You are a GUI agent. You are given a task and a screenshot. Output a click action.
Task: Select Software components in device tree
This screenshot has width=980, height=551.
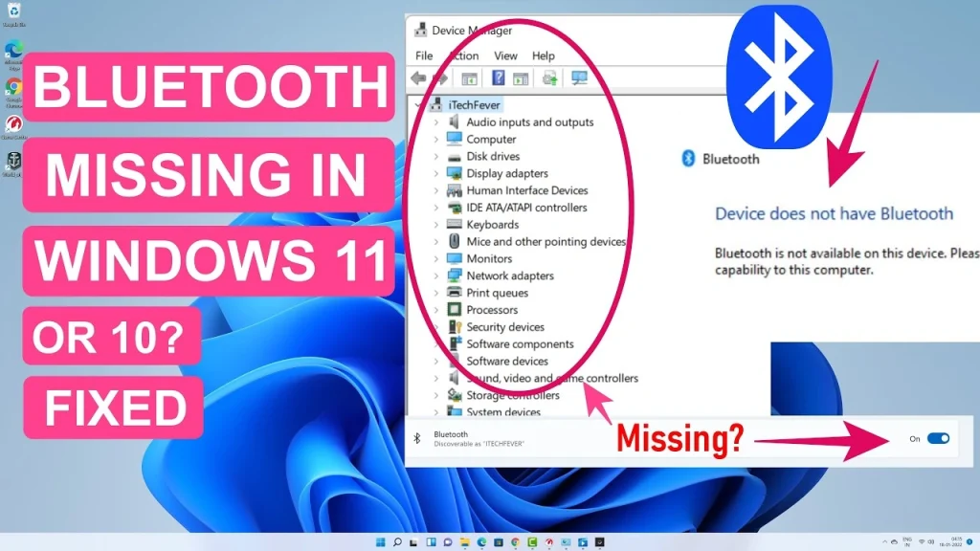pos(520,344)
